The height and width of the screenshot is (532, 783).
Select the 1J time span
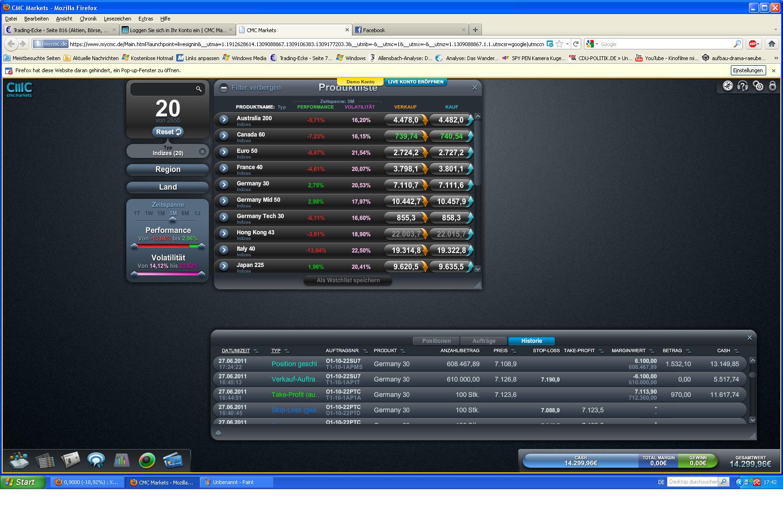point(197,213)
